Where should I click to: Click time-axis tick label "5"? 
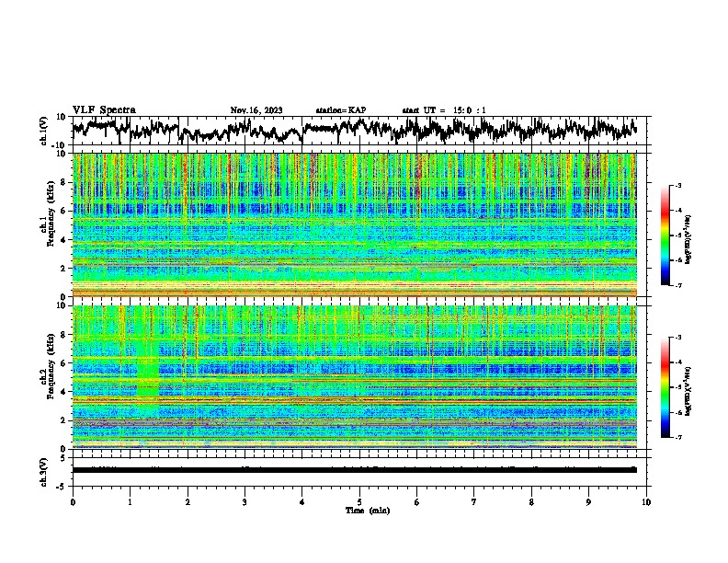[359, 502]
